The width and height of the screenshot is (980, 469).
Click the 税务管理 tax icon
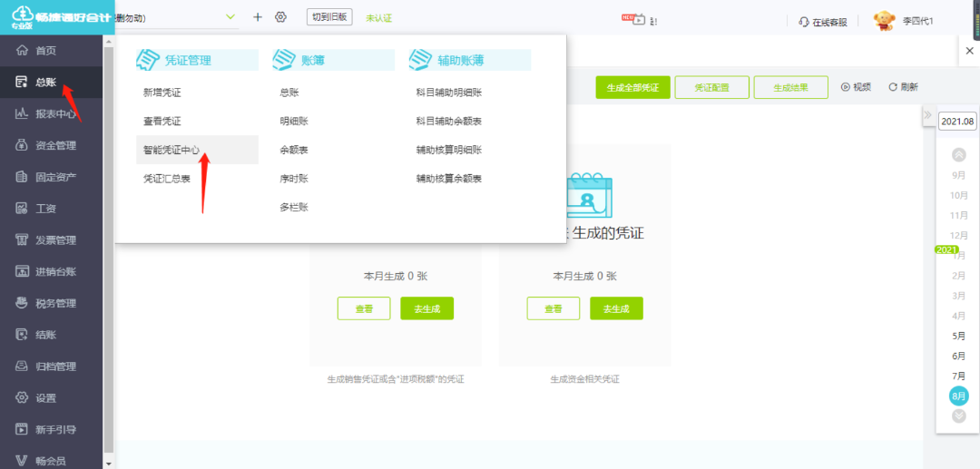pyautogui.click(x=22, y=304)
